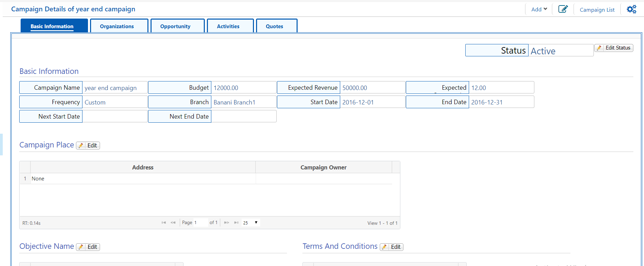Select the 'None' address row

coord(206,179)
